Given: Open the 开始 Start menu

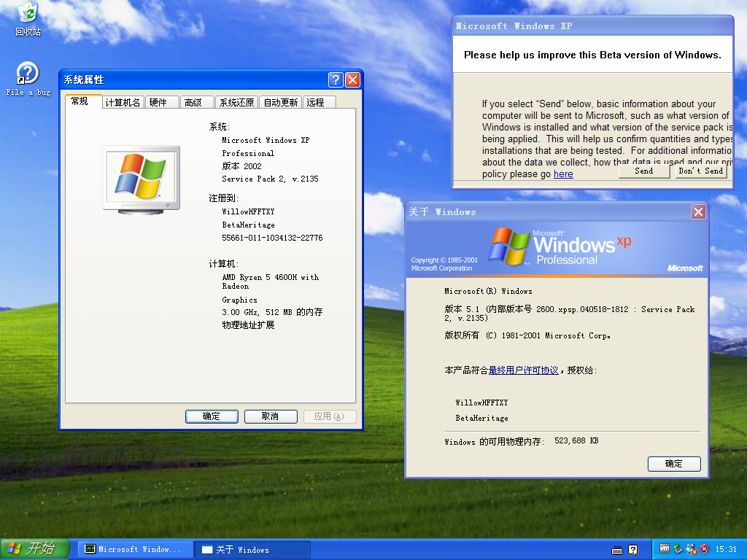Looking at the screenshot, I should click(x=35, y=549).
